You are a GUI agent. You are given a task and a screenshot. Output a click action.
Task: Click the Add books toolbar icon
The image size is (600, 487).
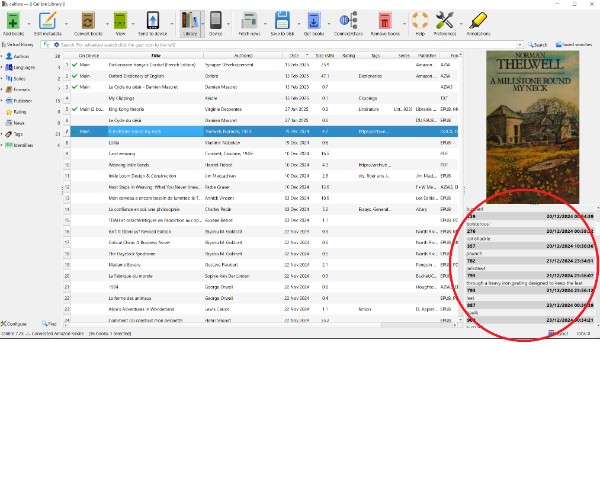[x=13, y=22]
